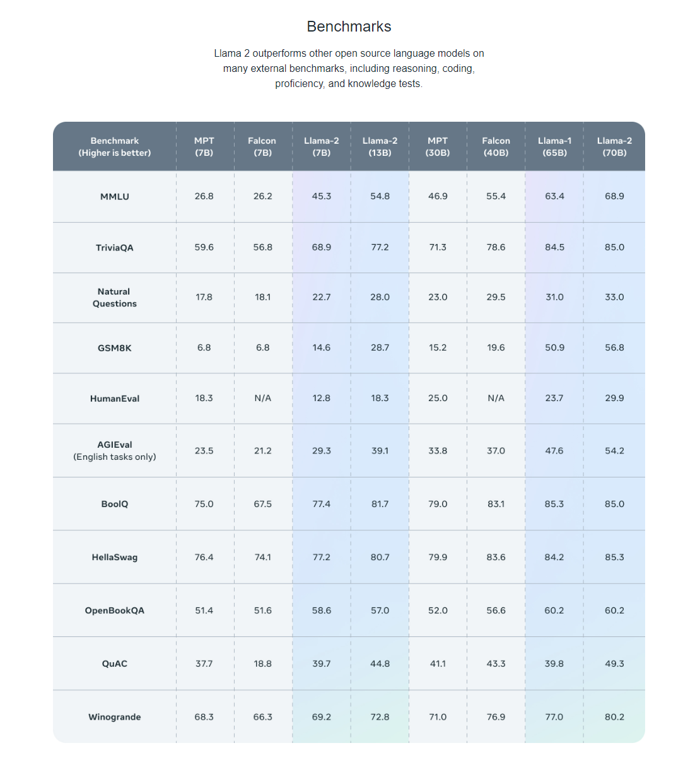Click the QuAC score 49.3 cell
This screenshot has height=772, width=700.
[x=614, y=664]
